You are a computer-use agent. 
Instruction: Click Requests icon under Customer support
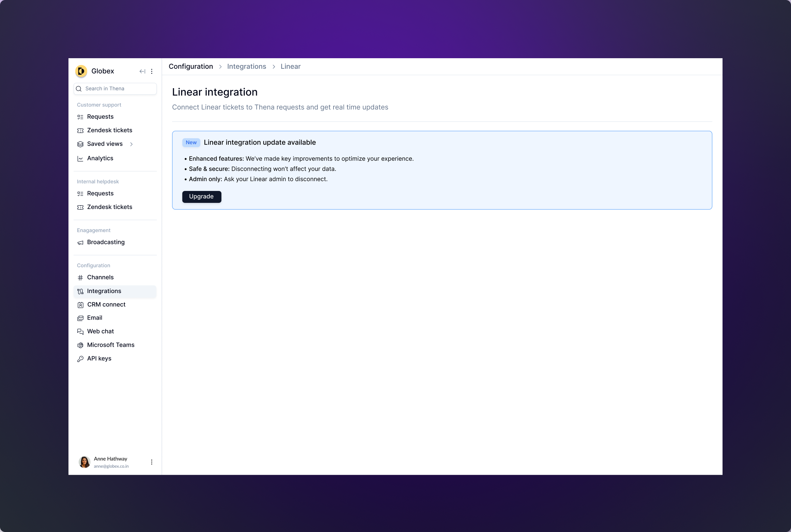point(80,117)
